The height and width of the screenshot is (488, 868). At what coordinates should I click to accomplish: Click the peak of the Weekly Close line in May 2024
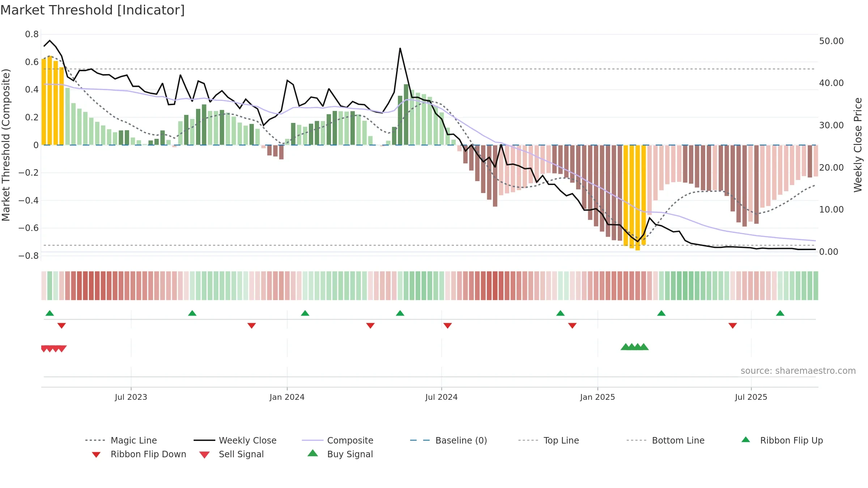400,48
